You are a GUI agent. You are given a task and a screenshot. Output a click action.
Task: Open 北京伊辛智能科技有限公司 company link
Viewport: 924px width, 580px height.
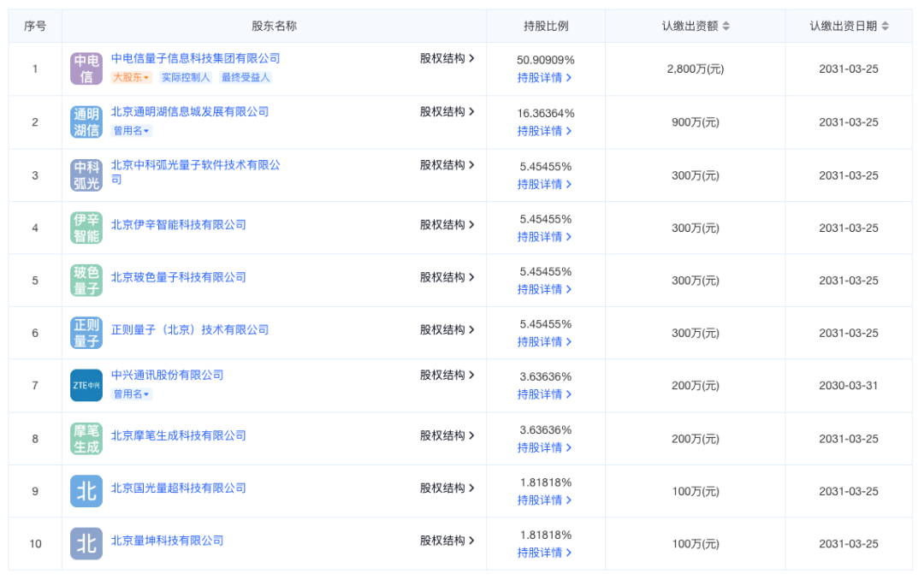tap(179, 225)
